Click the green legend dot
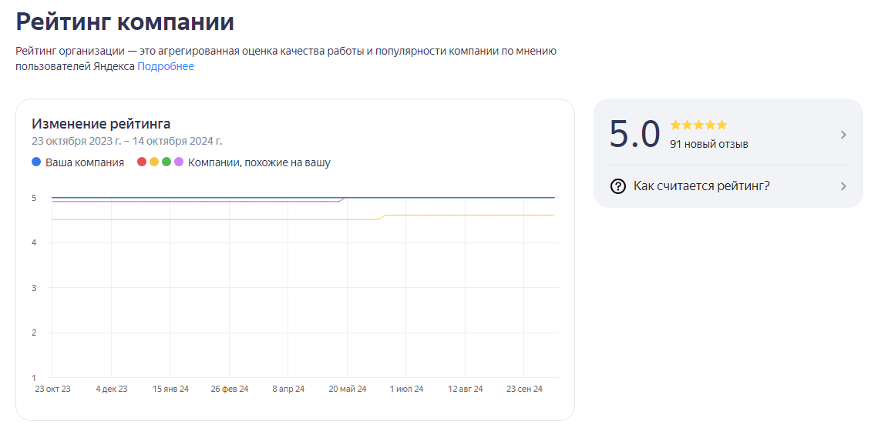This screenshot has width=872, height=428. pyautogui.click(x=166, y=162)
